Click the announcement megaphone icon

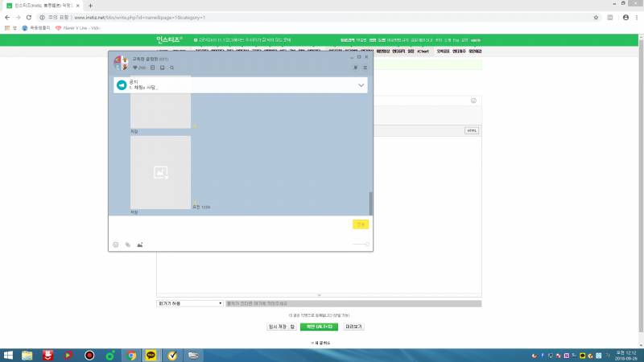point(122,84)
